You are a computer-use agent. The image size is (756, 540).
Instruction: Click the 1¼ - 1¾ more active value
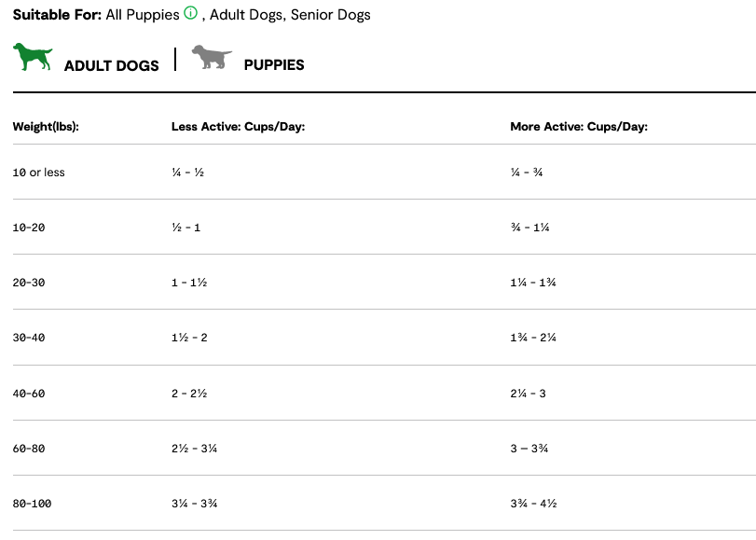534,283
